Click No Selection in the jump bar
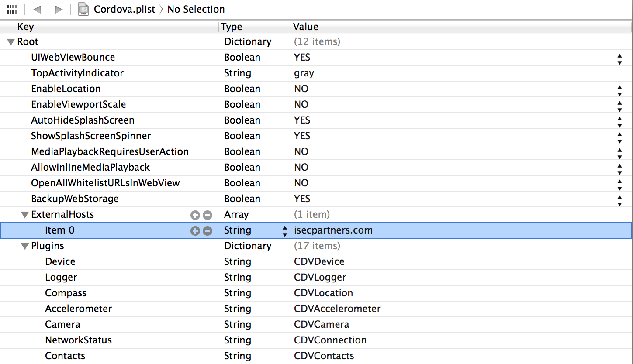Image resolution: width=633 pixels, height=364 pixels. 196,9
